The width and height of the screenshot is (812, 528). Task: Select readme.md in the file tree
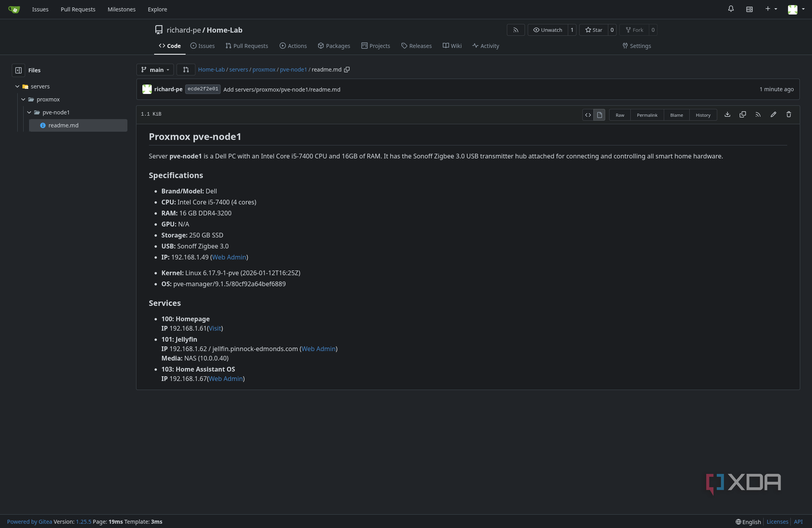click(78, 125)
